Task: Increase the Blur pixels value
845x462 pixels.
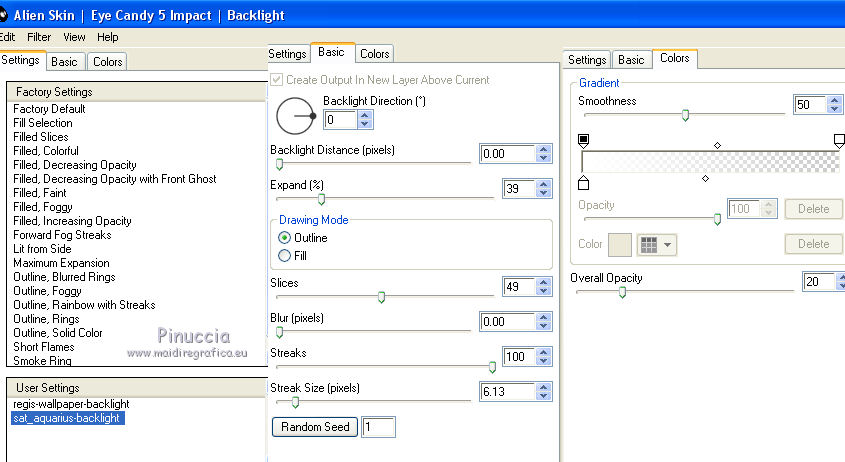Action: 544,317
